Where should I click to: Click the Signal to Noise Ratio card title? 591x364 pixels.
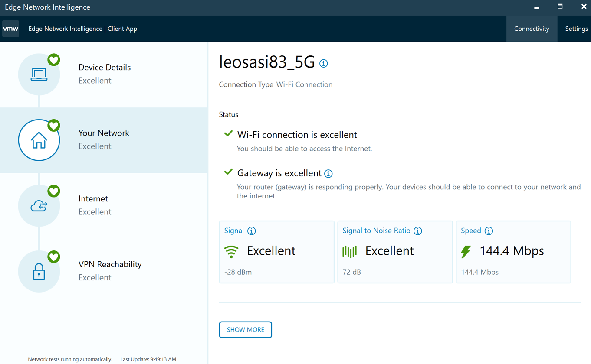pyautogui.click(x=376, y=231)
